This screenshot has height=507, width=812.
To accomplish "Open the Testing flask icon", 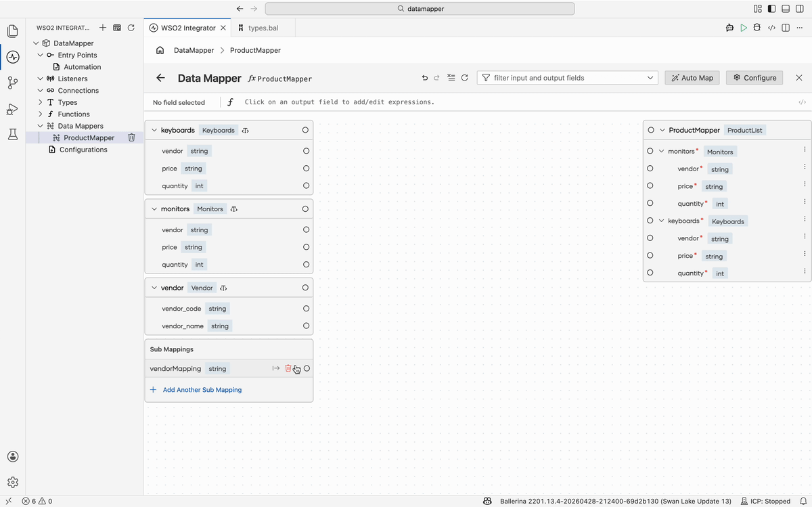I will tap(12, 134).
